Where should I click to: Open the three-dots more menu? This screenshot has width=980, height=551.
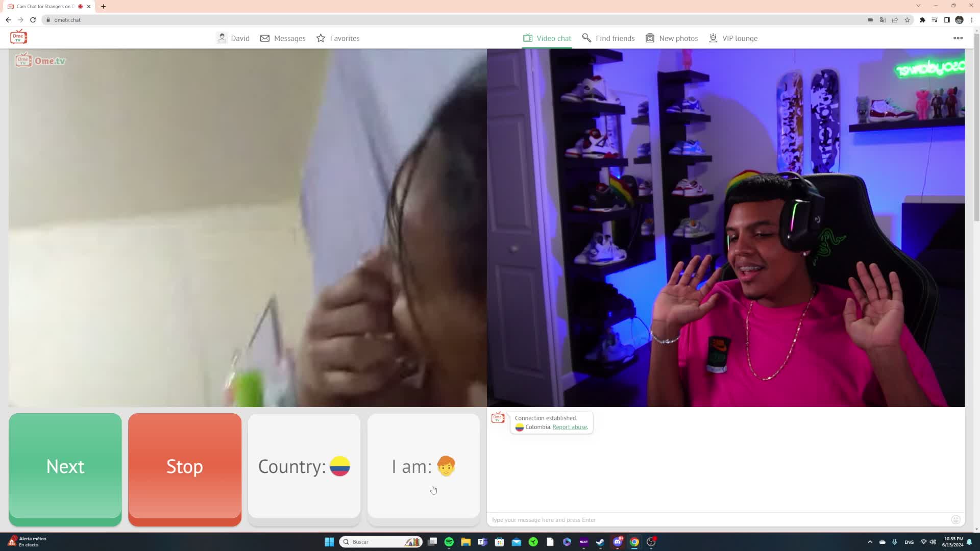tap(958, 38)
